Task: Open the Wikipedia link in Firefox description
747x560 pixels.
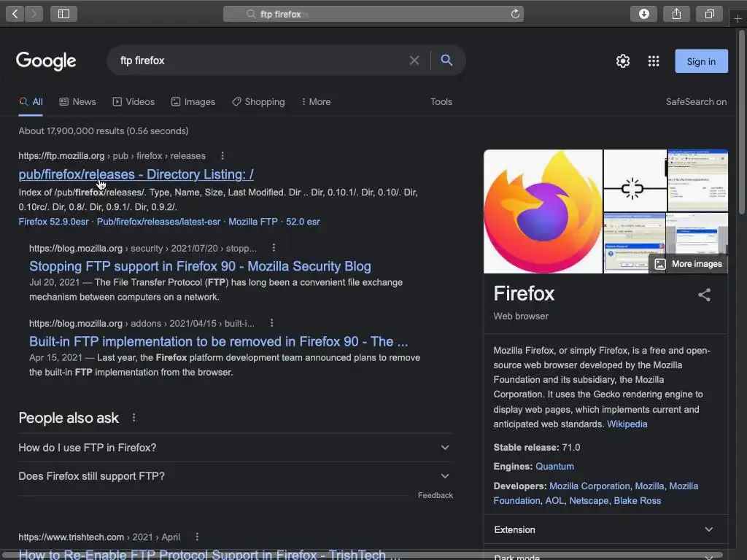Action: coord(627,424)
